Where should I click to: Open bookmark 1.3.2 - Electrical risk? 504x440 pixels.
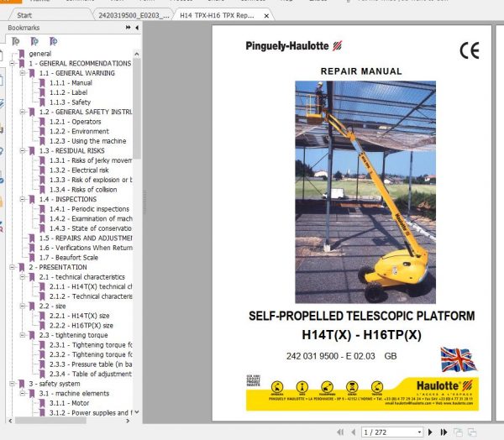coord(79,170)
